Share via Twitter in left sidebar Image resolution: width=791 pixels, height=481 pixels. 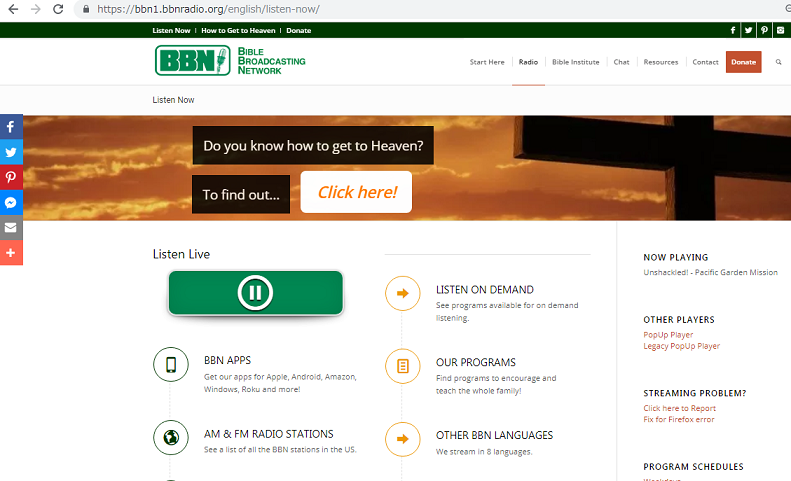[11, 152]
